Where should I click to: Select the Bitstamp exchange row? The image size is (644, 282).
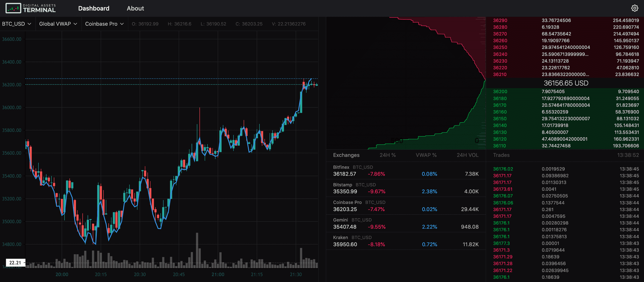tap(406, 188)
